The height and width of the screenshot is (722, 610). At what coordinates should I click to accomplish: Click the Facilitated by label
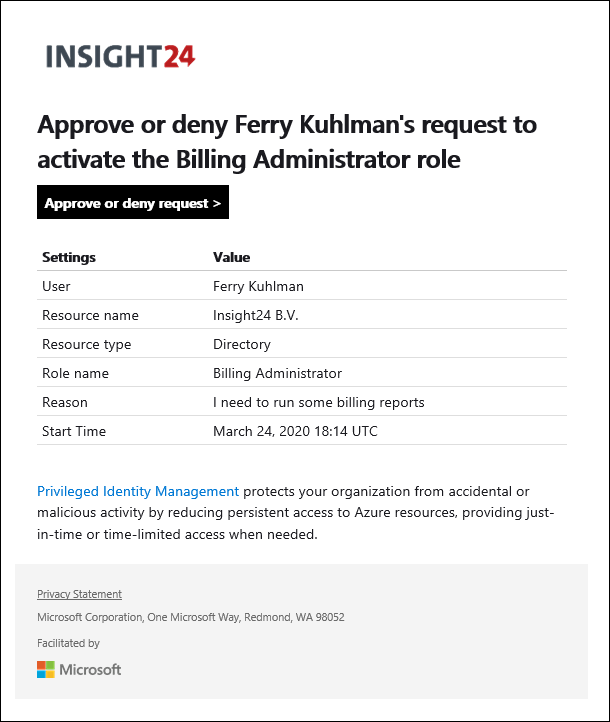click(68, 643)
